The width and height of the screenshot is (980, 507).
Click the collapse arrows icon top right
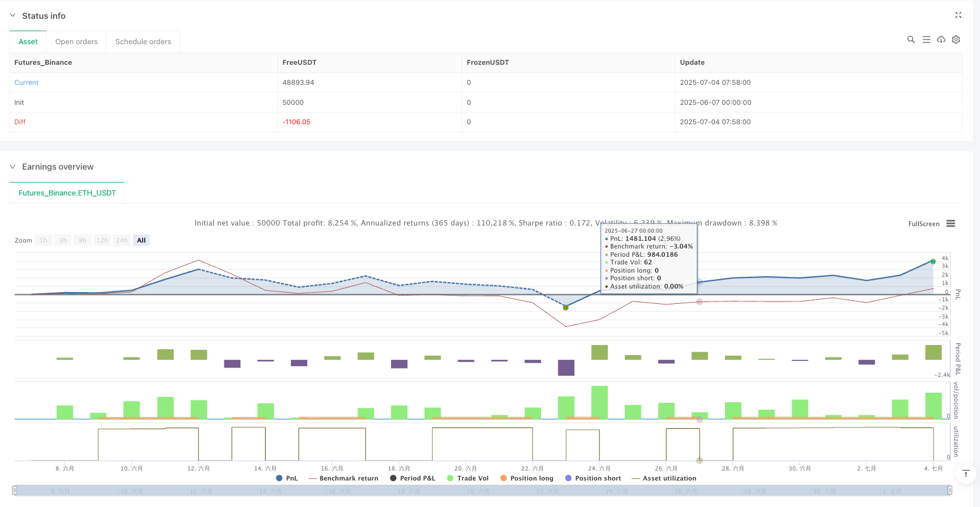click(958, 15)
